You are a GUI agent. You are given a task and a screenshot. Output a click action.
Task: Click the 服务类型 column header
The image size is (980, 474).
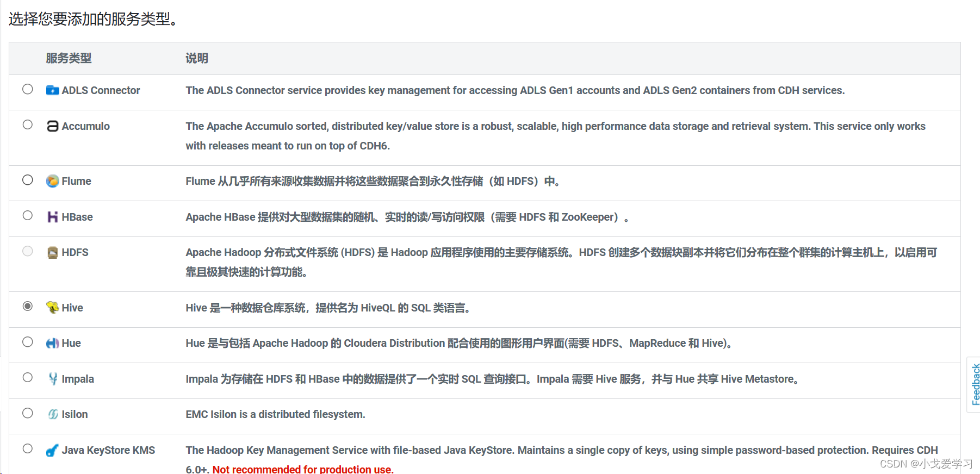pos(69,58)
